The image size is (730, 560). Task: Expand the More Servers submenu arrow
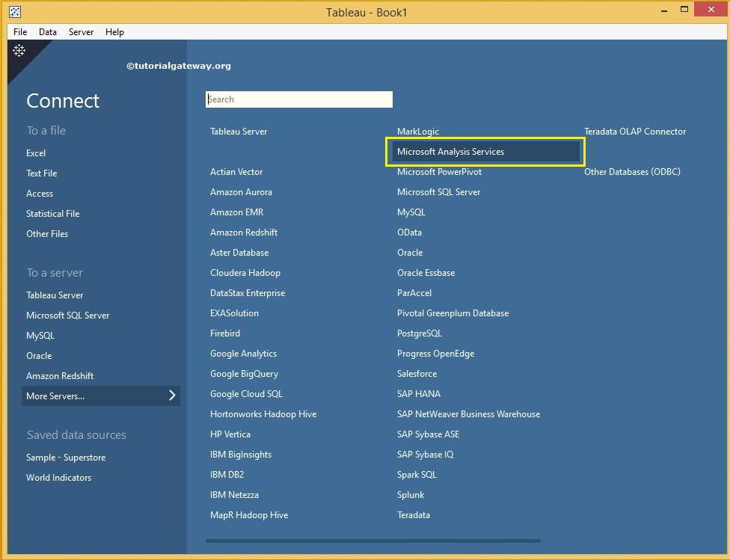click(171, 396)
